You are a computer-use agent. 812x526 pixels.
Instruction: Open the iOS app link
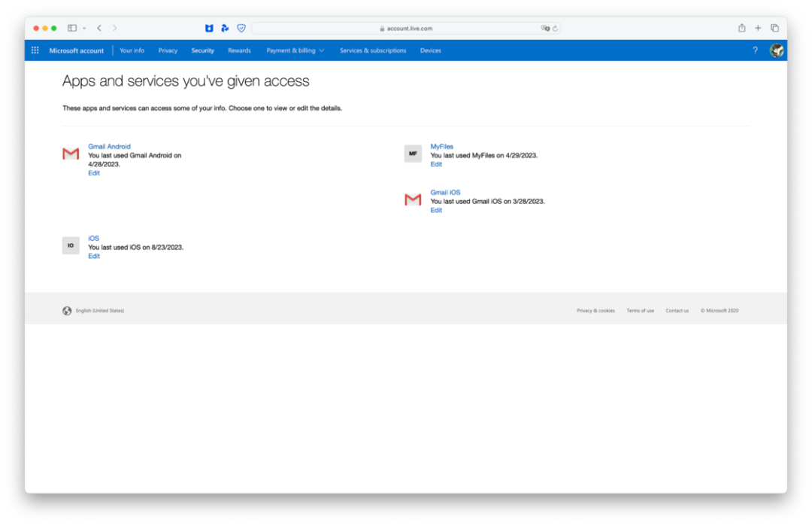tap(93, 239)
